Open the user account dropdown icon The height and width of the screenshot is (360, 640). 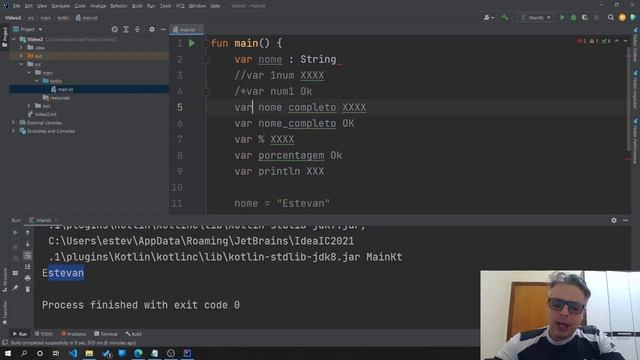[x=489, y=18]
